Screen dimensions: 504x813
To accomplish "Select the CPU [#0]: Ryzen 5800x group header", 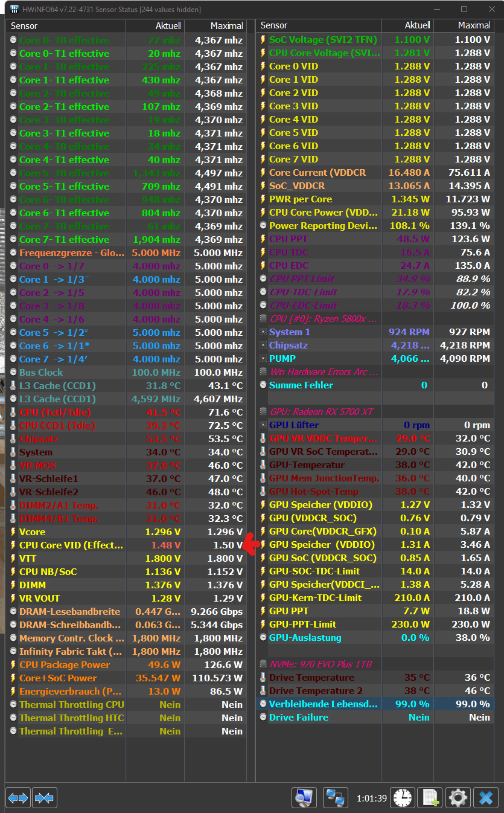I will click(375, 319).
